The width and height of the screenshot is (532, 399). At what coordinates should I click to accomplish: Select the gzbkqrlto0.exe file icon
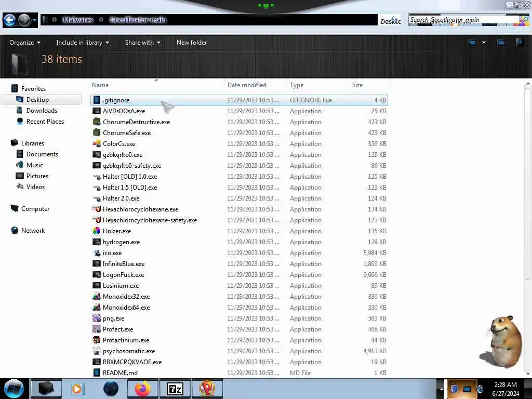click(x=97, y=154)
